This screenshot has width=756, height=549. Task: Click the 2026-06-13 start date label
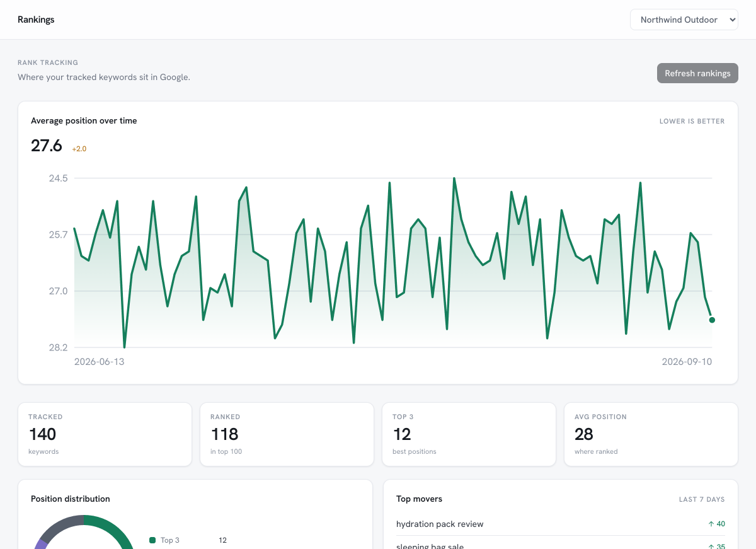(100, 362)
